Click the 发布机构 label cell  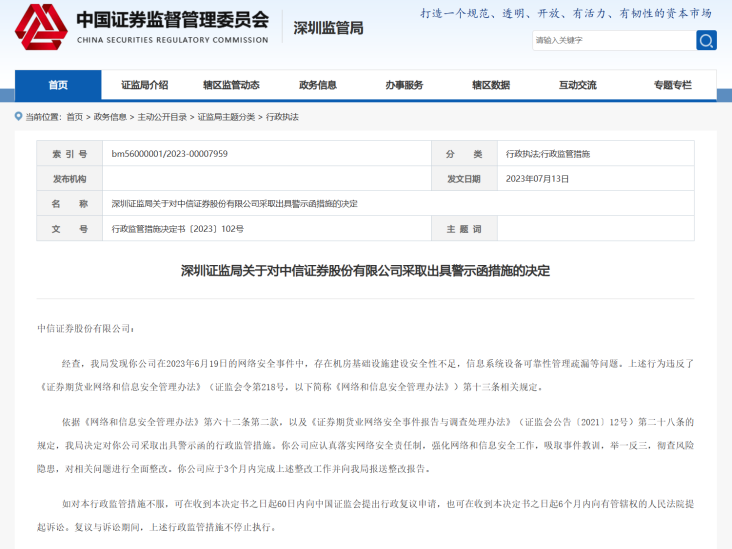[70, 179]
